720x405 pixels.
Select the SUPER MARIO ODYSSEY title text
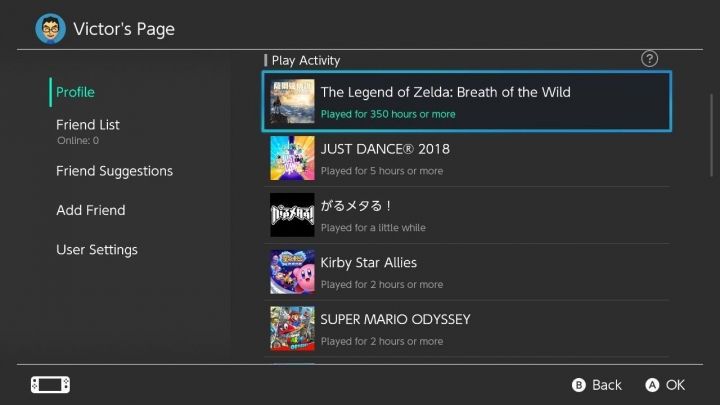click(395, 319)
